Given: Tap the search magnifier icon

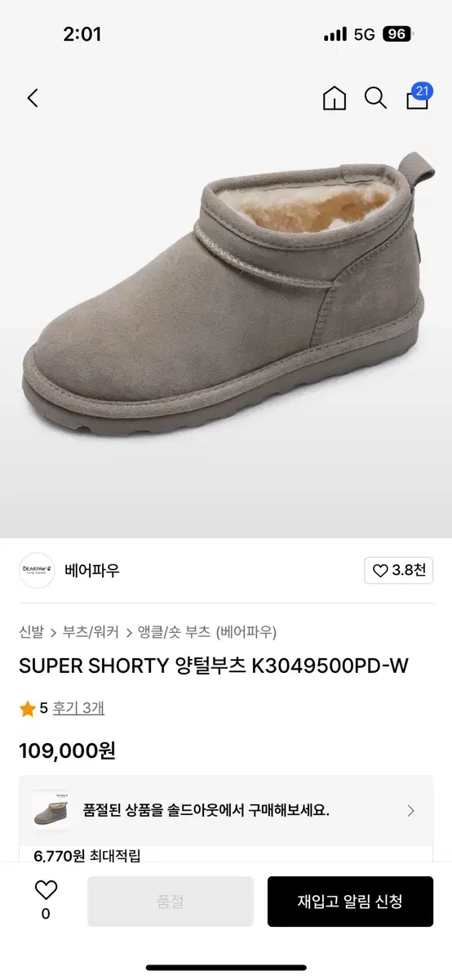Looking at the screenshot, I should point(375,98).
